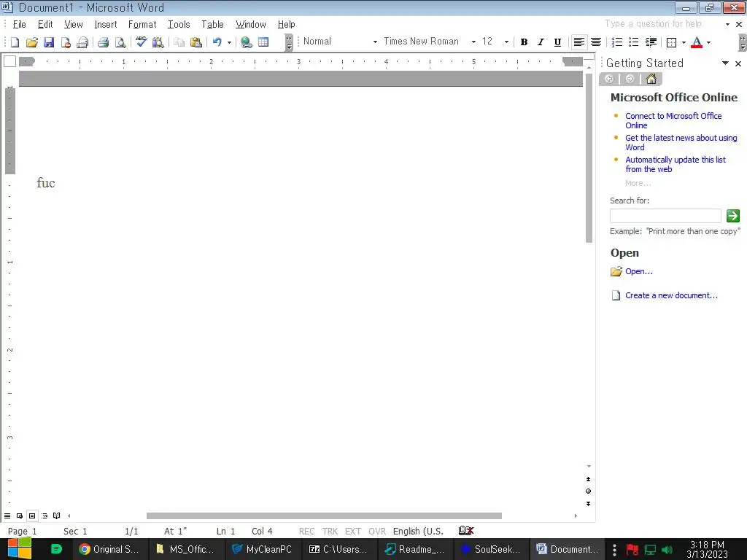Create a new blank document from the toolbar
The height and width of the screenshot is (560, 747).
15,42
